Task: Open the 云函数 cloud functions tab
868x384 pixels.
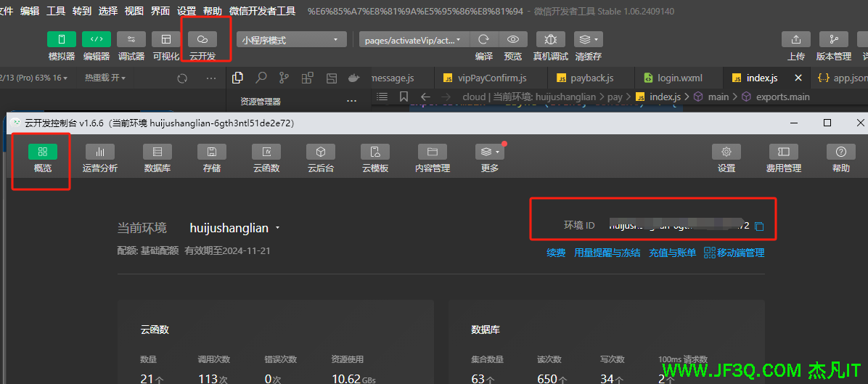Action: [x=266, y=160]
